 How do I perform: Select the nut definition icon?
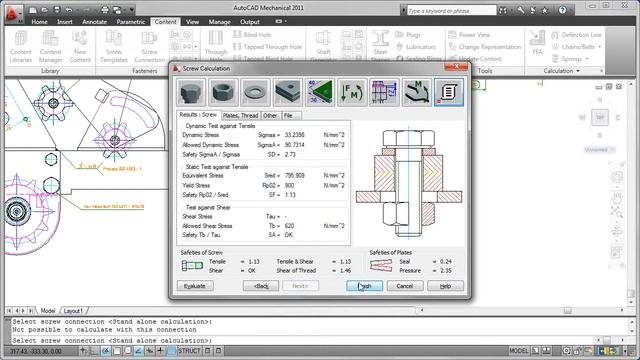pos(223,92)
